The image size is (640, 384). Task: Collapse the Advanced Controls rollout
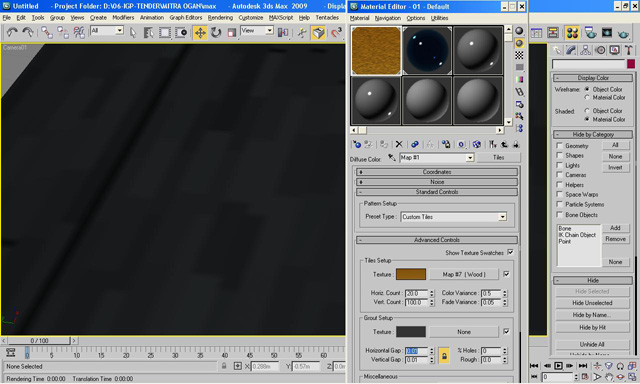point(437,240)
